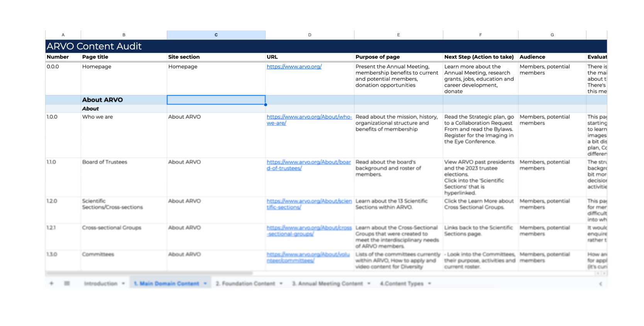The width and height of the screenshot is (644, 326).
Task: Add a new sheet with plus icon
Action: pyautogui.click(x=51, y=284)
